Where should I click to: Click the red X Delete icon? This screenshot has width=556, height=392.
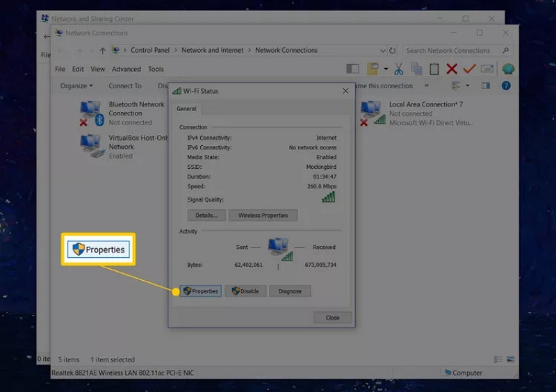pos(452,69)
